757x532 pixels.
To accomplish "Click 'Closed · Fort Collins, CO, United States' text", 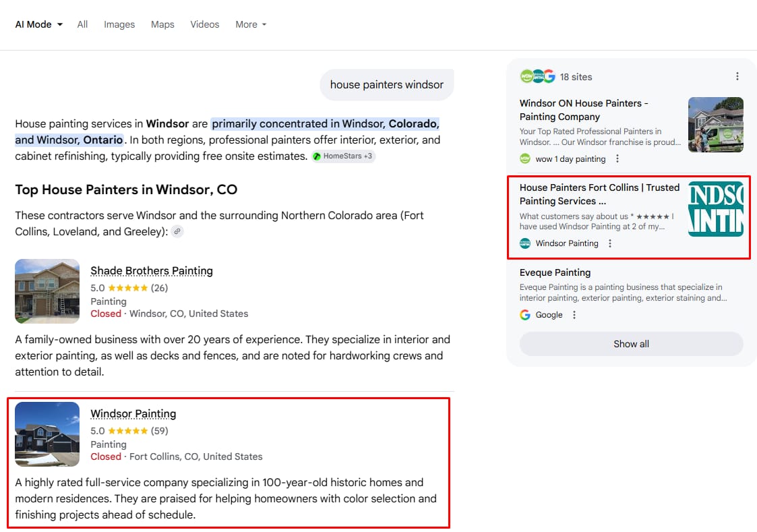I will [x=176, y=456].
